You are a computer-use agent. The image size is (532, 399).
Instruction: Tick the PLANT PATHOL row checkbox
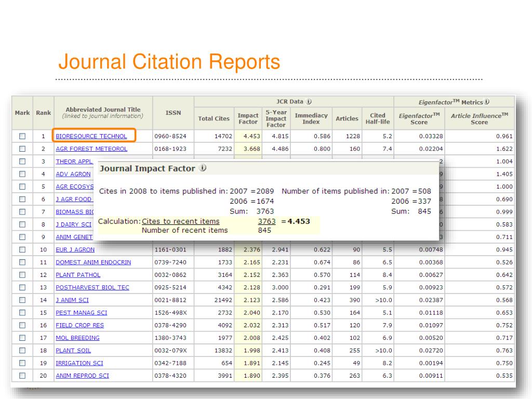tap(22, 275)
